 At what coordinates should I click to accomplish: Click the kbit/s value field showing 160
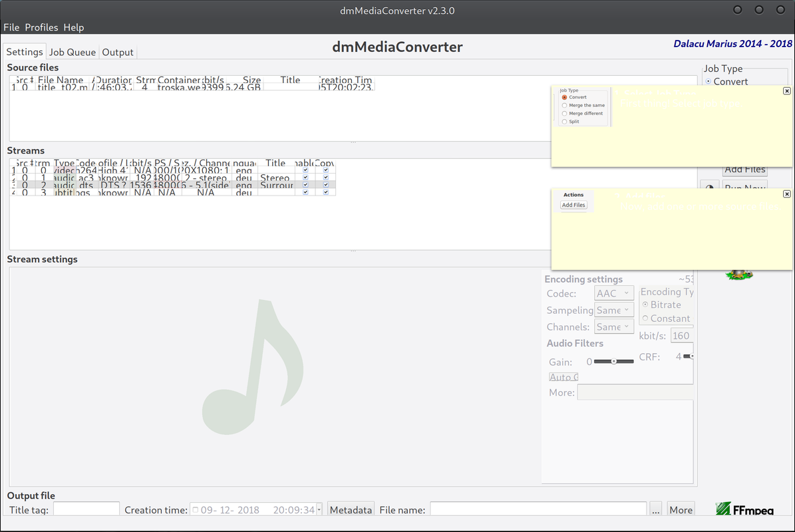[681, 335]
